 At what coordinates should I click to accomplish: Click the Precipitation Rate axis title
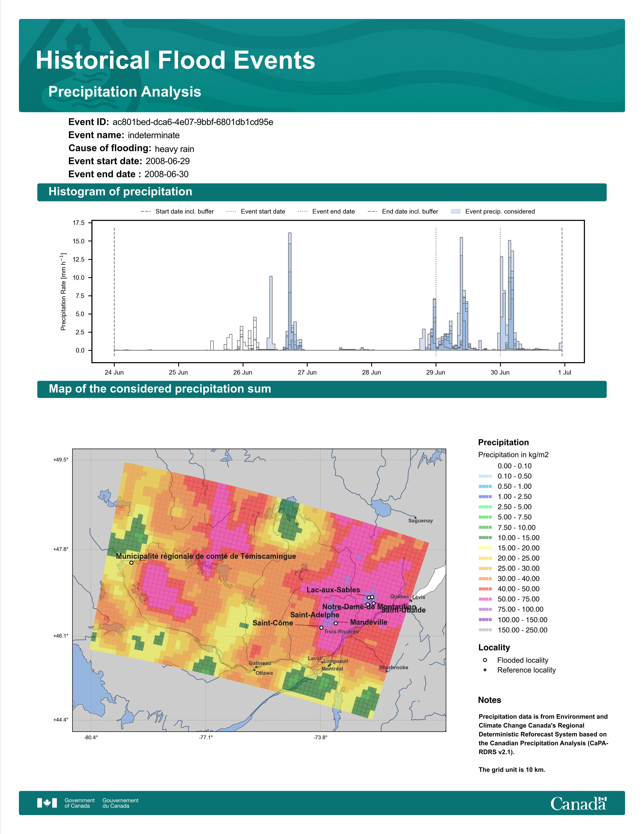(x=63, y=291)
